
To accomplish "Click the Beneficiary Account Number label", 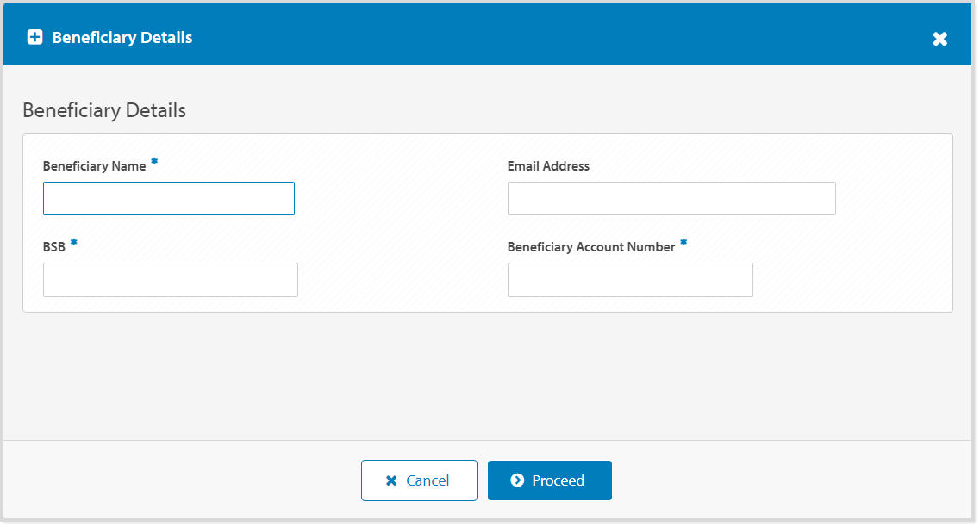I will 589,246.
